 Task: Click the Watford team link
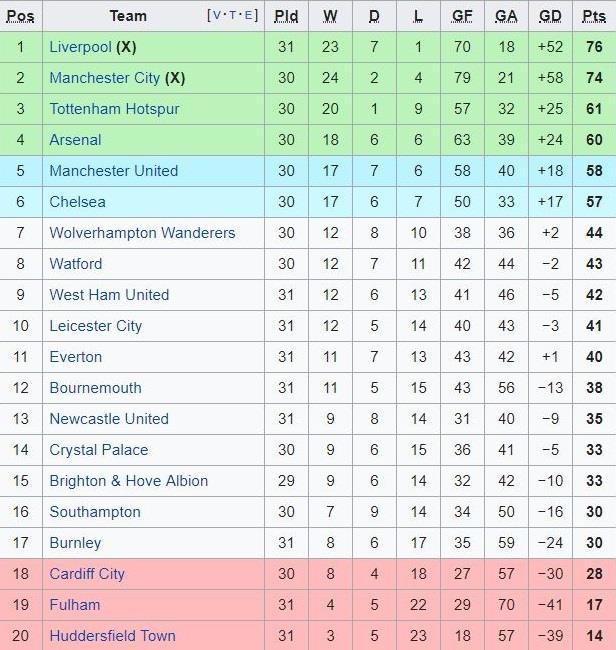pos(75,264)
